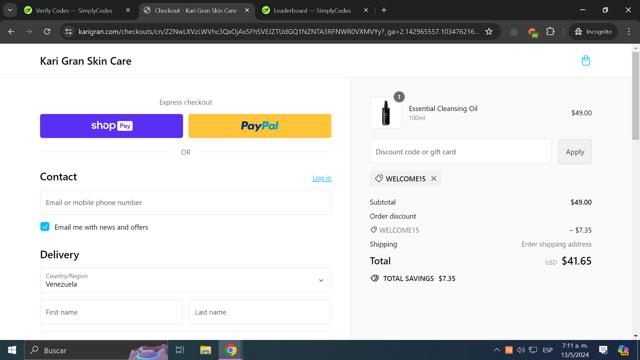
Task: Click the Enter shipping address text
Action: pyautogui.click(x=556, y=244)
